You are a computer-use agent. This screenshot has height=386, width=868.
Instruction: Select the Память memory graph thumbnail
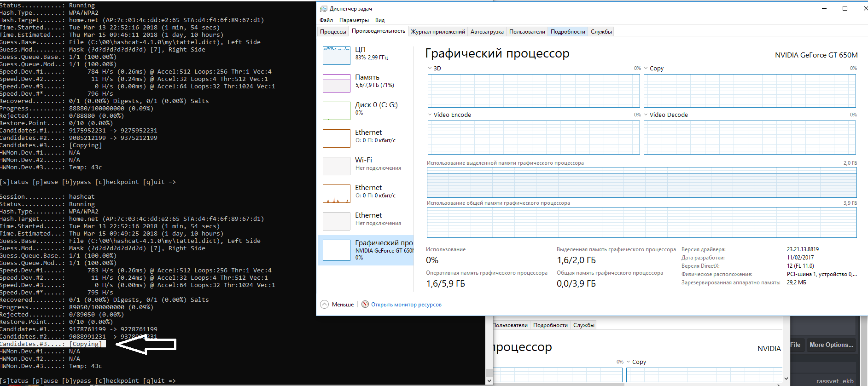point(337,83)
